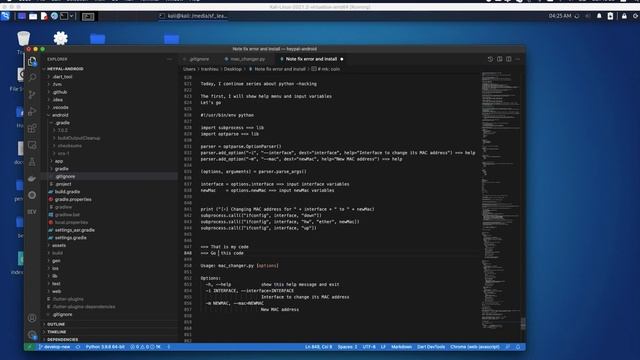Open the Trash icon on Kali desktop
Viewport: 640px width, 360px height.
coord(24,39)
